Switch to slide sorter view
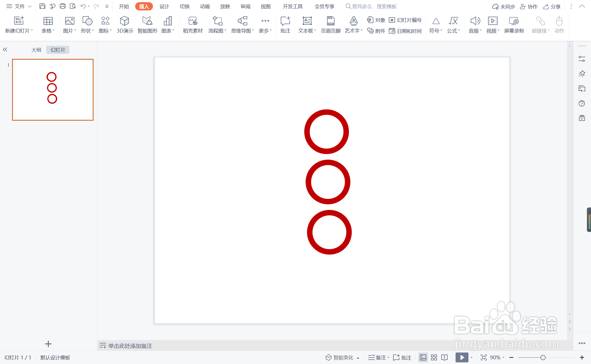591x364 pixels. (x=434, y=357)
